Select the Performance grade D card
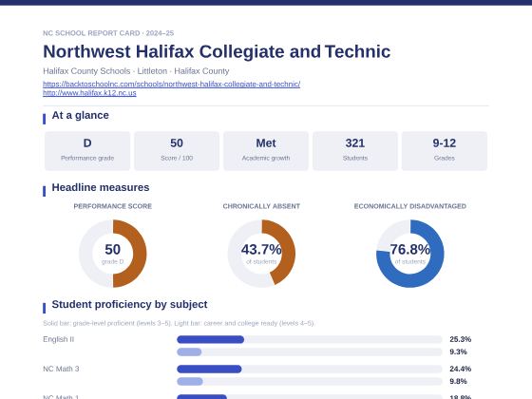Screen dimensions: 532x399 [x=87, y=151]
